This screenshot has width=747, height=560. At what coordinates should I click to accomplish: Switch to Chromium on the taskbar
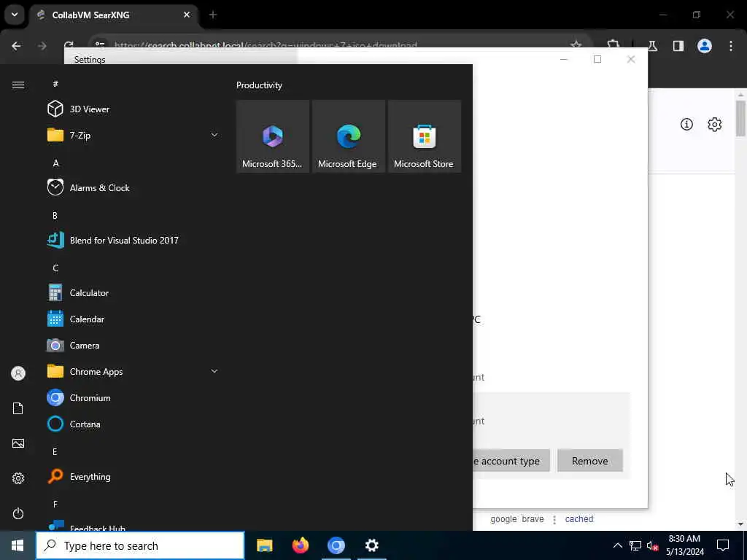[x=336, y=545]
